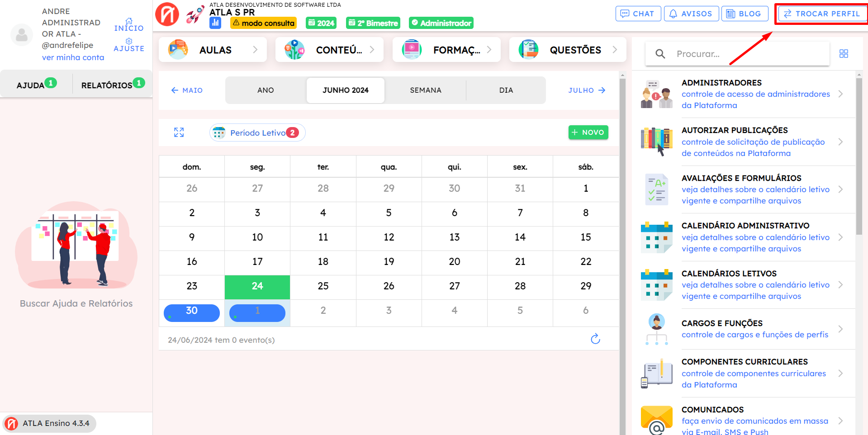Image resolution: width=868 pixels, height=435 pixels.
Task: Open Comunicados chevron
Action: click(x=840, y=421)
